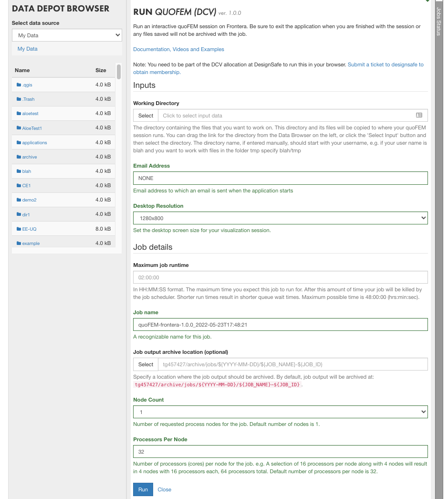Open the My Data breadcrumb link
This screenshot has height=499, width=448.
(27, 49)
